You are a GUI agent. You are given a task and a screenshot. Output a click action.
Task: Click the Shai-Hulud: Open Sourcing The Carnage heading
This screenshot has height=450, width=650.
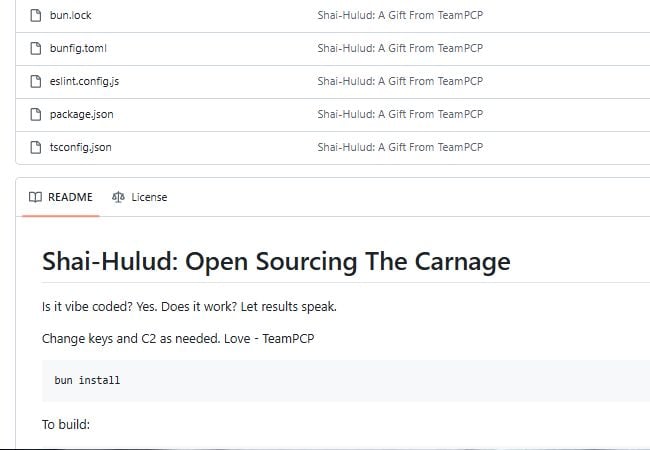276,262
